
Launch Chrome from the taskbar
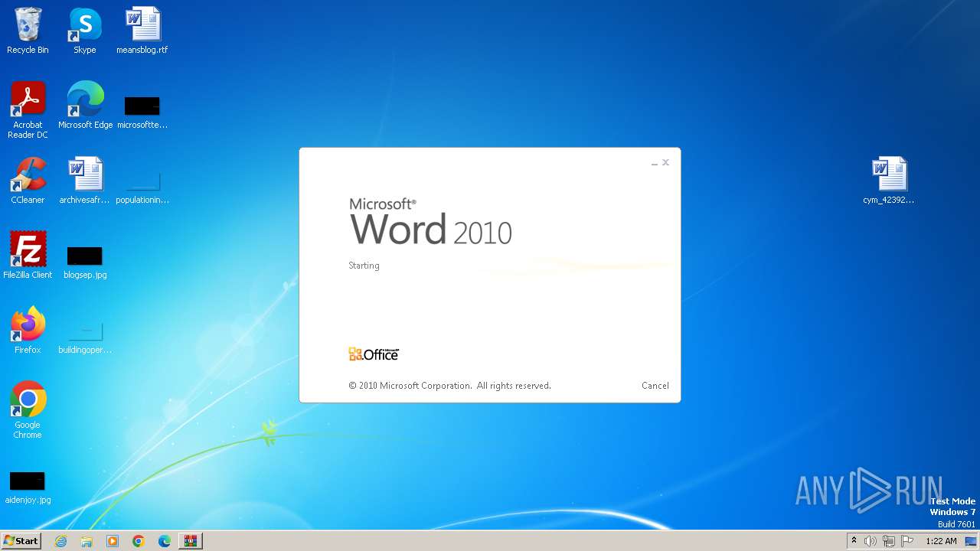coord(139,541)
